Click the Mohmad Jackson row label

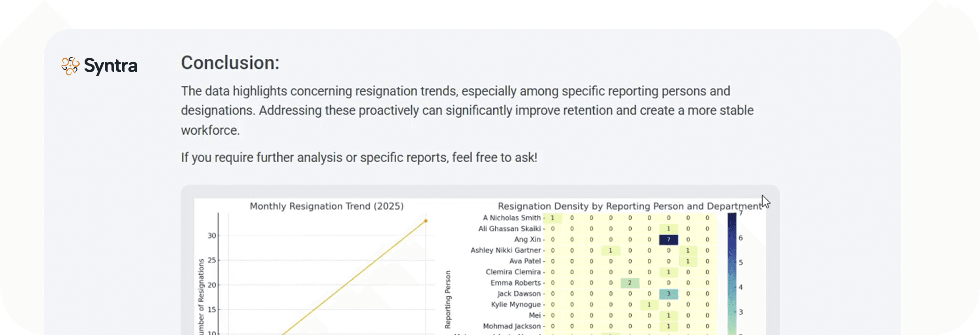[x=512, y=326]
